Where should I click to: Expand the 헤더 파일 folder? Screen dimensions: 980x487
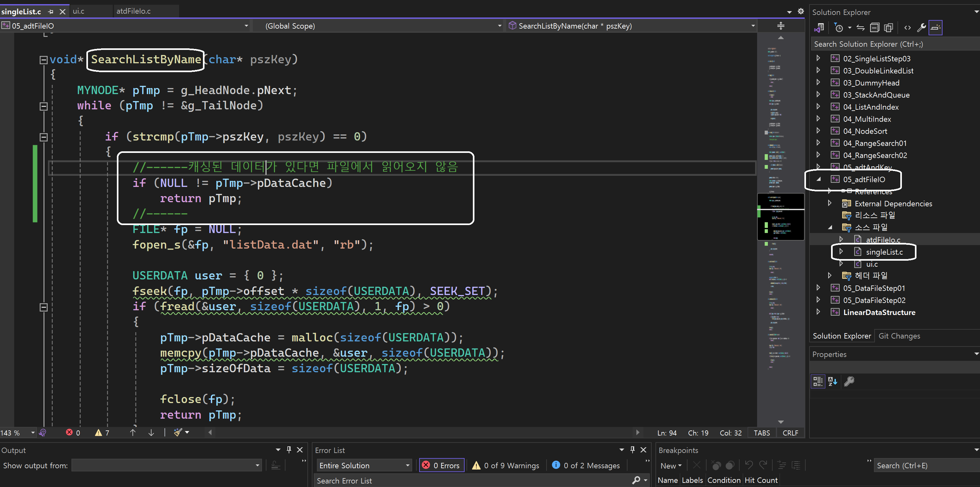point(830,275)
